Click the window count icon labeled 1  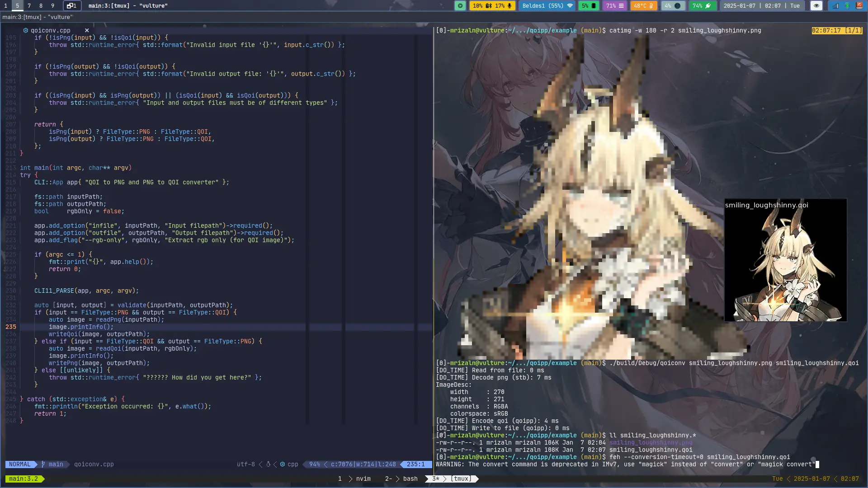[x=72, y=6]
